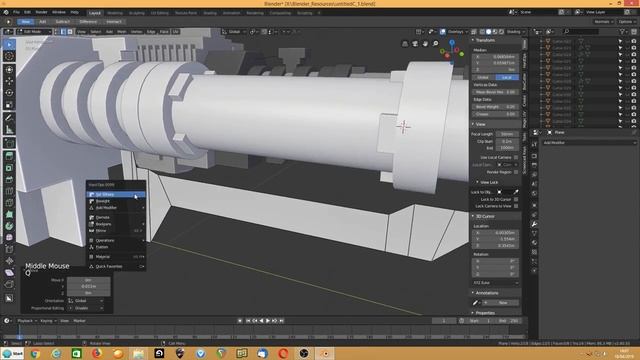640x360 pixels.
Task: Choose Quick Favorites in popup menu
Action: 116,267
